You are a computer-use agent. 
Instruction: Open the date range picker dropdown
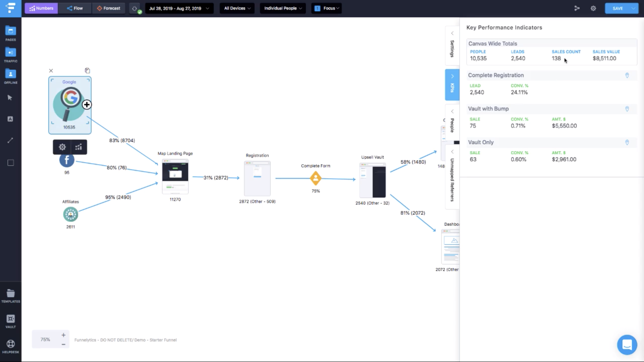pyautogui.click(x=179, y=8)
